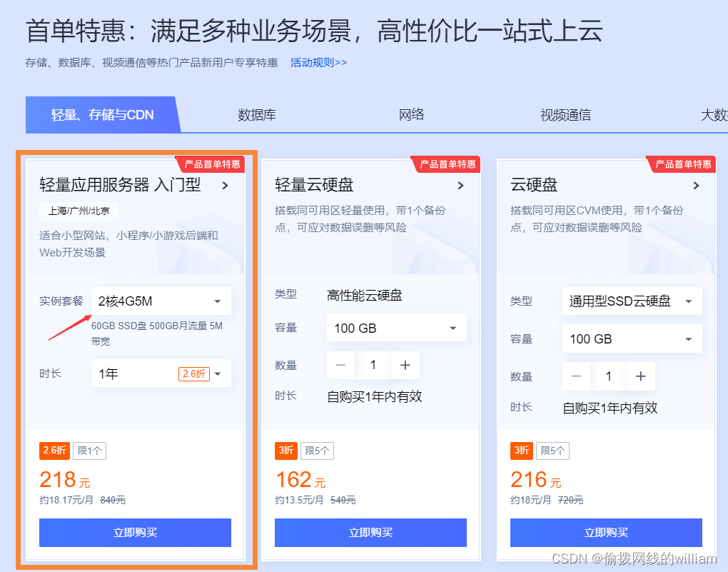Screen dimensions: 728x572
Task: Click the 产品首单特惠 ribbon on 云硬盘 card
Action: (x=682, y=164)
